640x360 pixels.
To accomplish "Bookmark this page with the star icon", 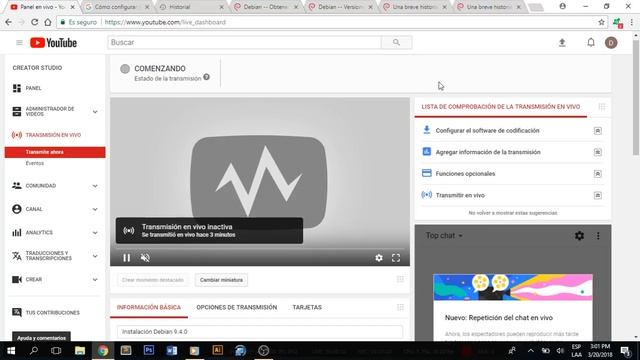I will pos(601,22).
